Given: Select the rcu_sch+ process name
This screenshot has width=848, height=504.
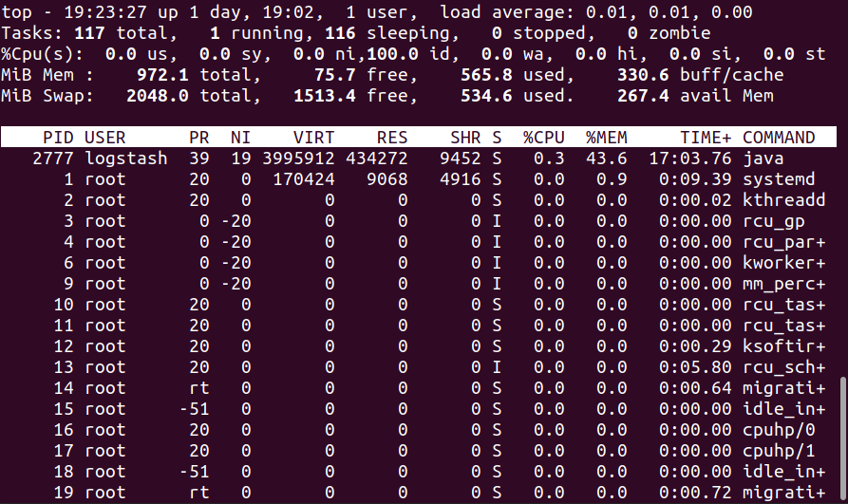Looking at the screenshot, I should 783,367.
